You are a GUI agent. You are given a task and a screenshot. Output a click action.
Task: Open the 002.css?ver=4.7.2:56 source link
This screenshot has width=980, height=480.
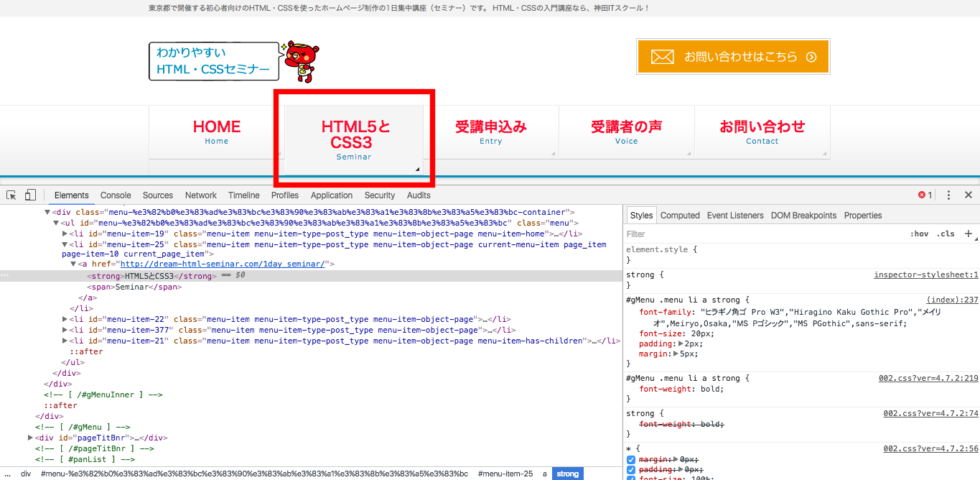coord(930,448)
